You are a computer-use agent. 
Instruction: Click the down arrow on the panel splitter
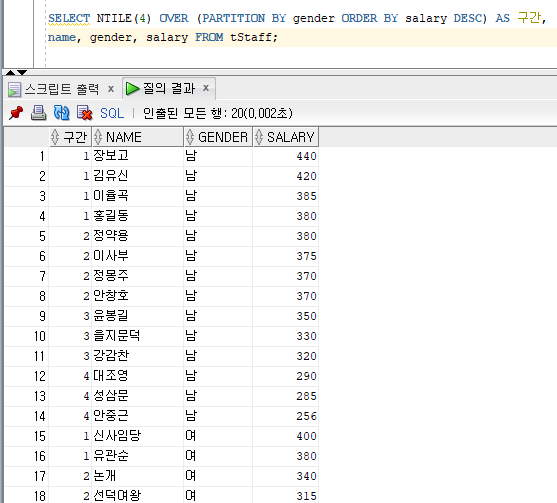click(x=22, y=72)
